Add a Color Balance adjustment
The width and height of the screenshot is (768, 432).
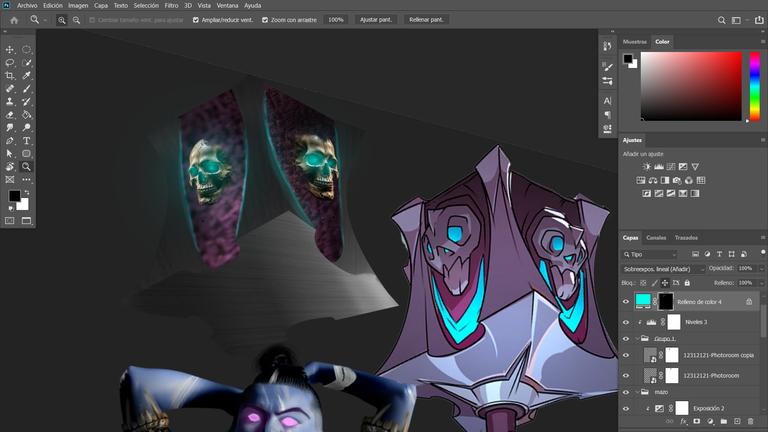[x=653, y=180]
